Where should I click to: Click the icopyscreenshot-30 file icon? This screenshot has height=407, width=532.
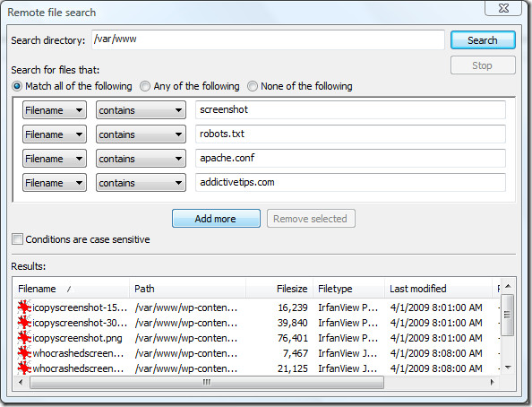(24, 323)
